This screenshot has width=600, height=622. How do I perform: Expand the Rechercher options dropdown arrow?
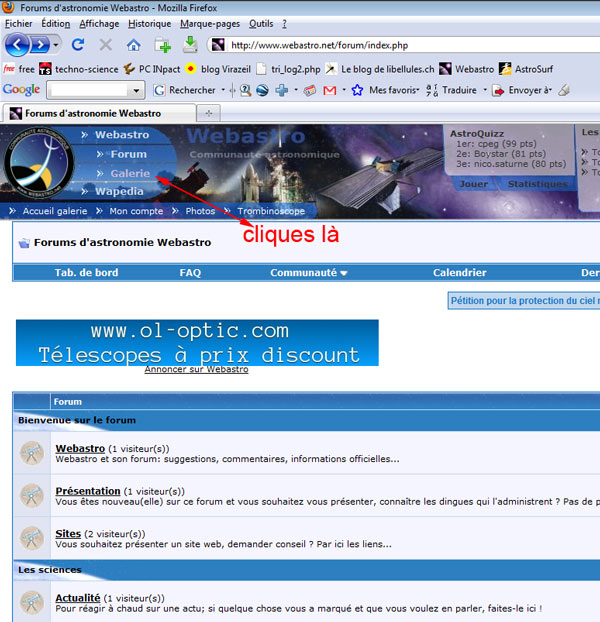tap(223, 90)
